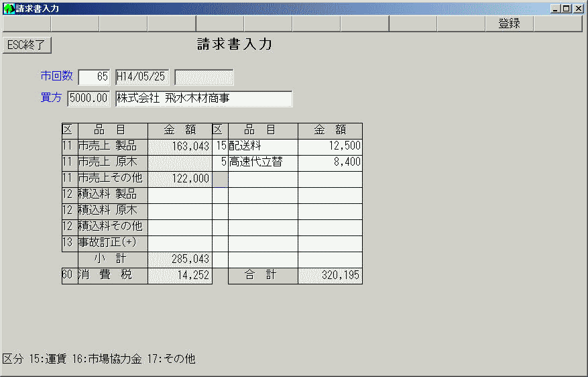Click the date field H14/05/25
The width and height of the screenshot is (588, 377).
pos(142,77)
